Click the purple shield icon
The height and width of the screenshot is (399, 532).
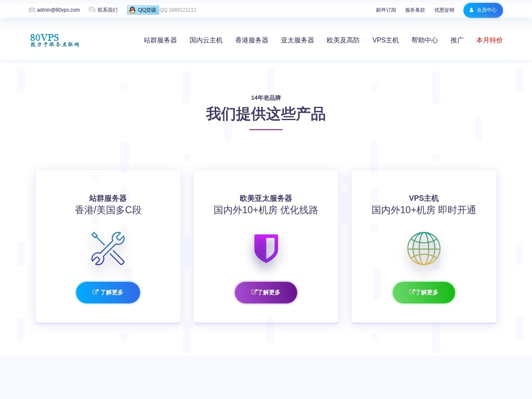266,248
